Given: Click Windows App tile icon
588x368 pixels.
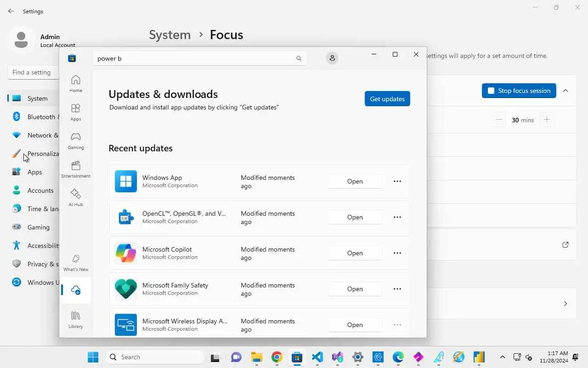Looking at the screenshot, I should click(x=126, y=181).
